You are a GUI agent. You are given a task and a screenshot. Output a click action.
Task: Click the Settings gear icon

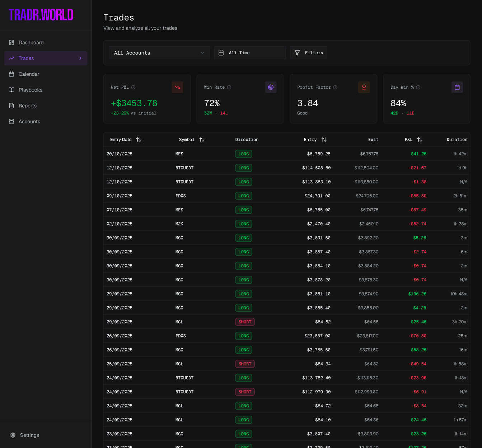pyautogui.click(x=13, y=435)
